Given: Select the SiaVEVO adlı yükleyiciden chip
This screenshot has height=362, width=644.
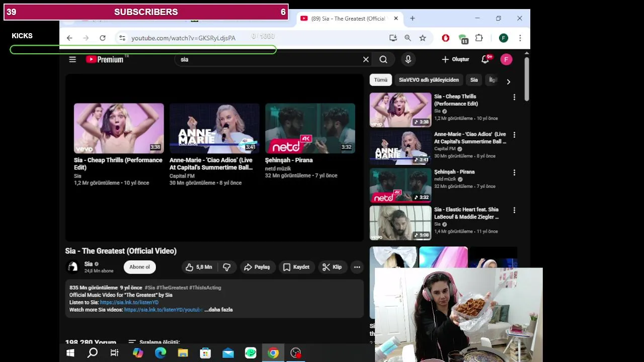Looking at the screenshot, I should coord(429,80).
